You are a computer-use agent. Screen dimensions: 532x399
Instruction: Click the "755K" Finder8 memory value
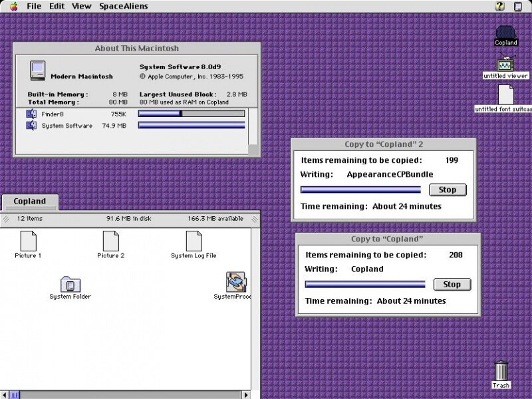(118, 114)
